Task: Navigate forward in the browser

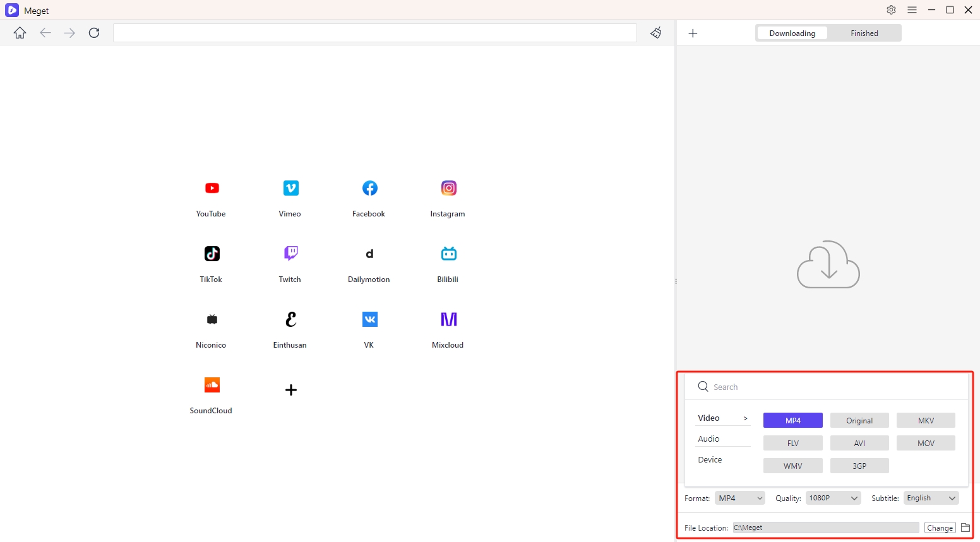Action: [x=69, y=33]
